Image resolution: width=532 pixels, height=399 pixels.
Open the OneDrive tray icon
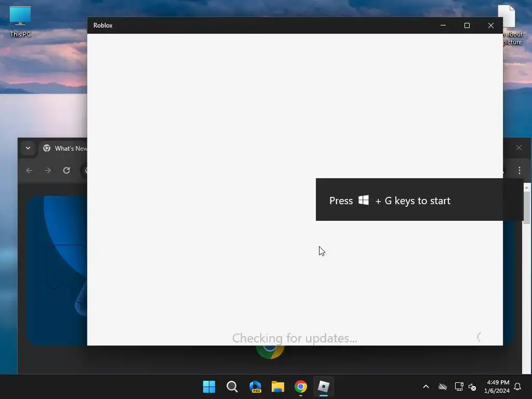pyautogui.click(x=443, y=387)
